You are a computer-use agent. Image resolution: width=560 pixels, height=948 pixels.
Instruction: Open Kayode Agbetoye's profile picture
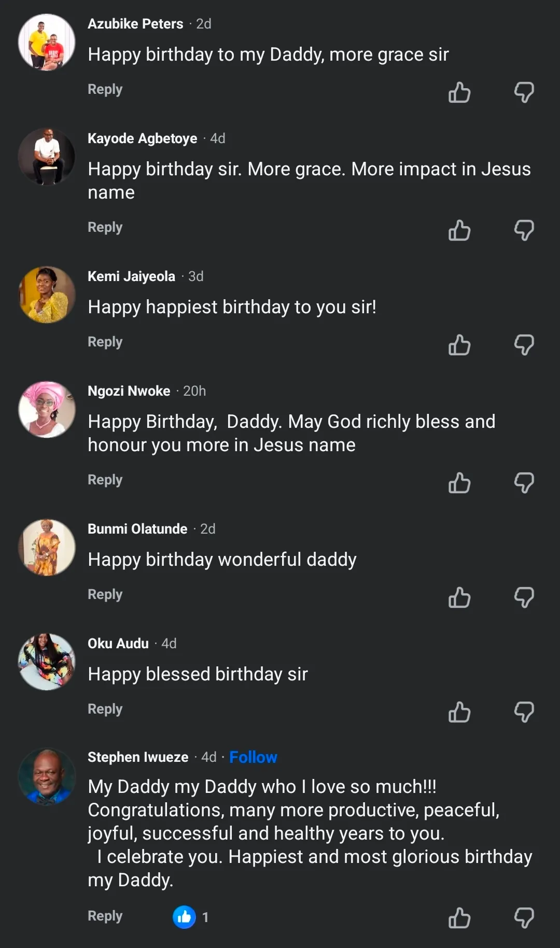[x=47, y=157]
